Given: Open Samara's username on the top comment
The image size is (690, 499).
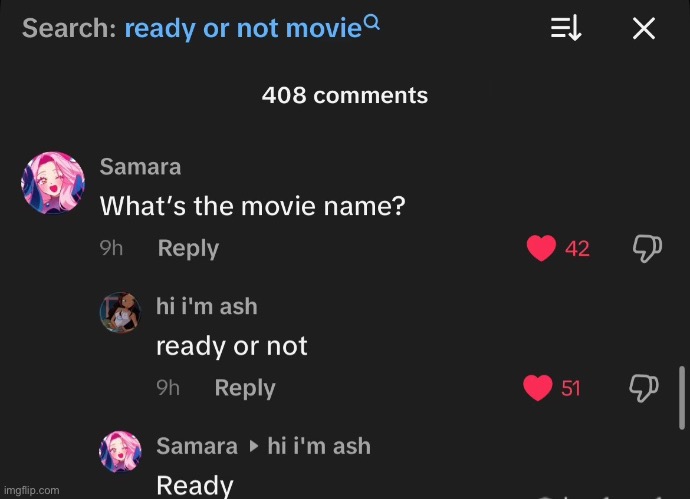Looking at the screenshot, I should pyautogui.click(x=140, y=167).
